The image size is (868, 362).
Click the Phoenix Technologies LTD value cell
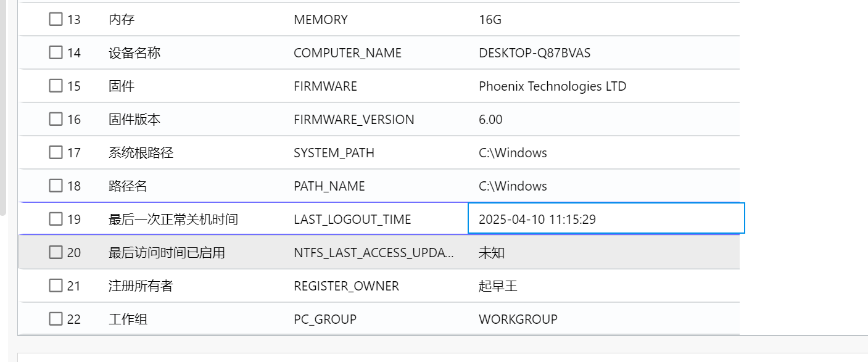[552, 86]
